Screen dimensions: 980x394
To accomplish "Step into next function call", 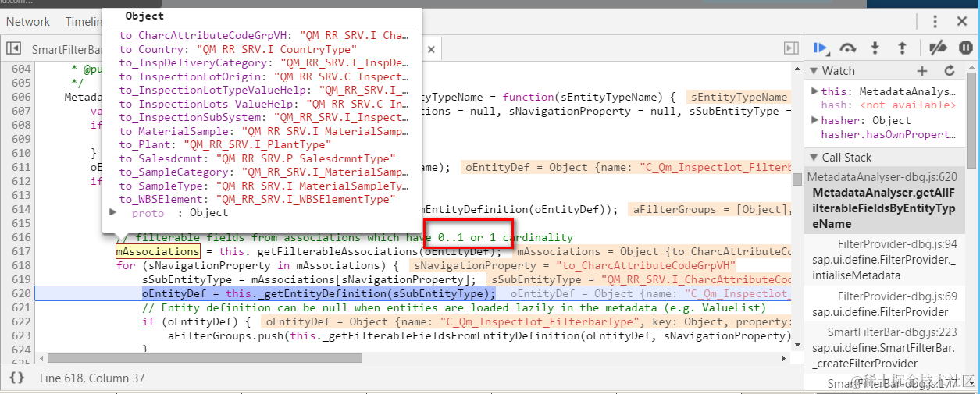I will 875,48.
